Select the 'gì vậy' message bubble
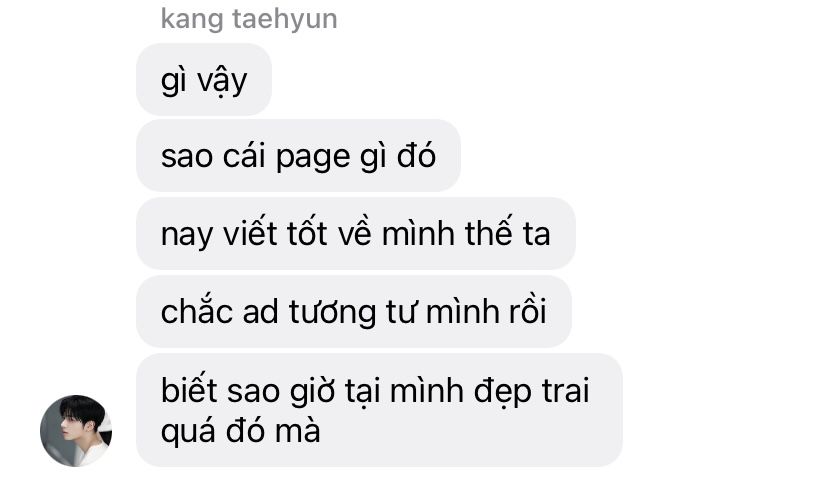Screen dimensions: 828x494 204,80
